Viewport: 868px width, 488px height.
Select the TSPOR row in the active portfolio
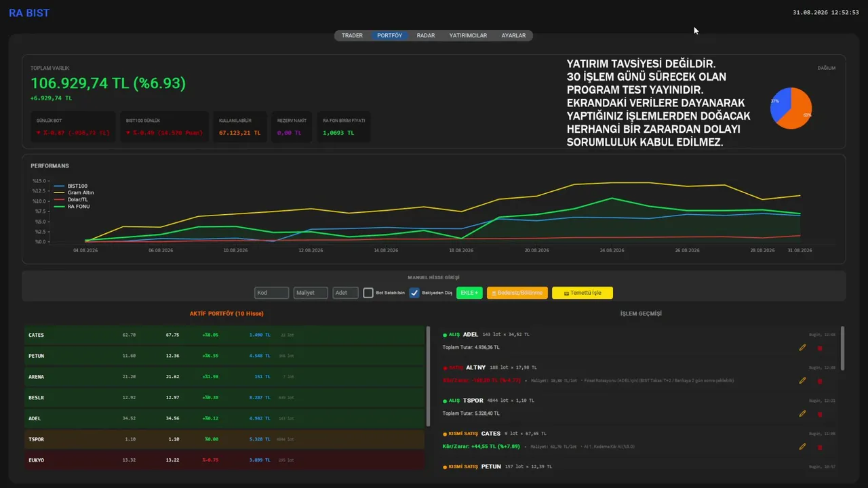click(224, 439)
